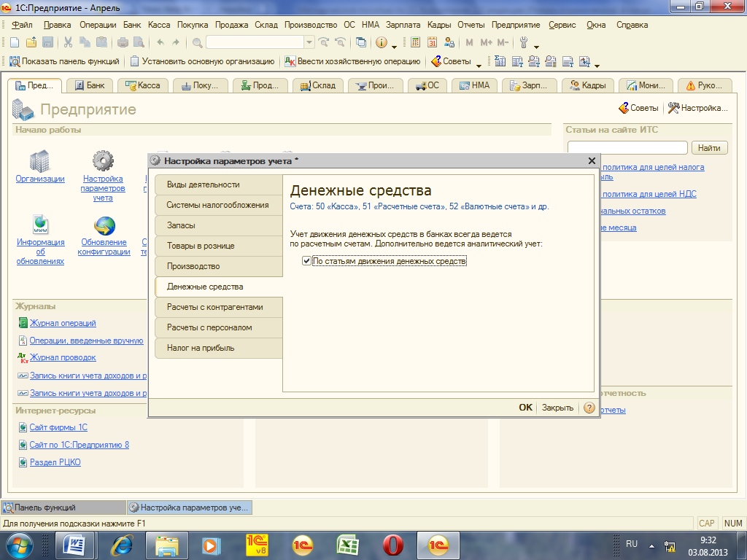Expand the dropdown after Советы toolbar button
This screenshot has height=560, width=747.
point(479,65)
